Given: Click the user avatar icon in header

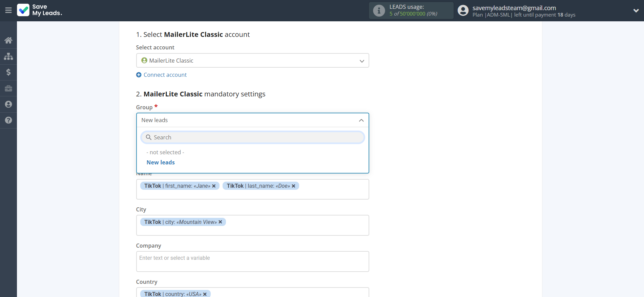Looking at the screenshot, I should 463,10.
